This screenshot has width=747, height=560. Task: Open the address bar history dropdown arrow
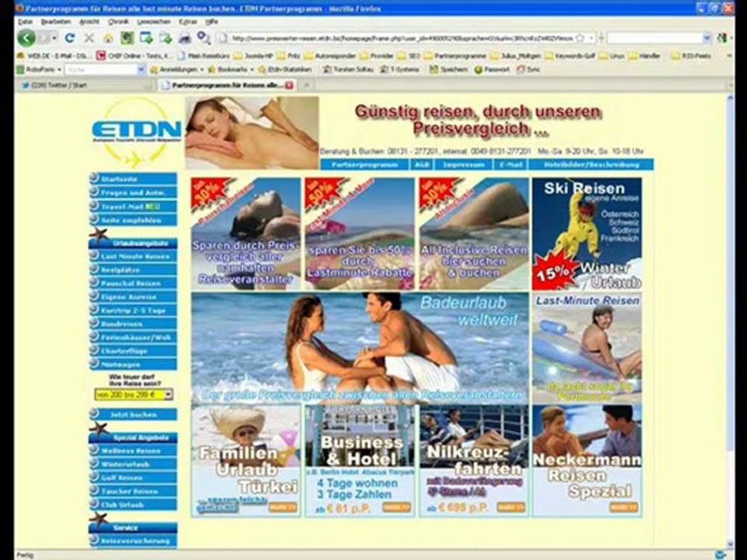point(591,37)
